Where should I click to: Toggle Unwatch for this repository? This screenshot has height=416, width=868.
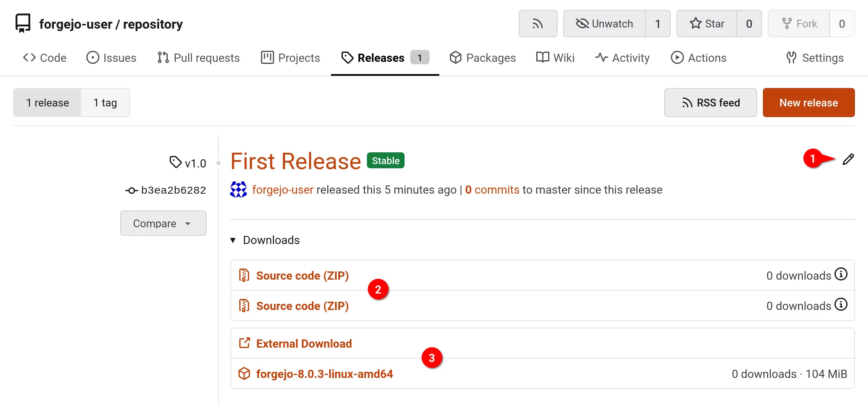pos(605,24)
